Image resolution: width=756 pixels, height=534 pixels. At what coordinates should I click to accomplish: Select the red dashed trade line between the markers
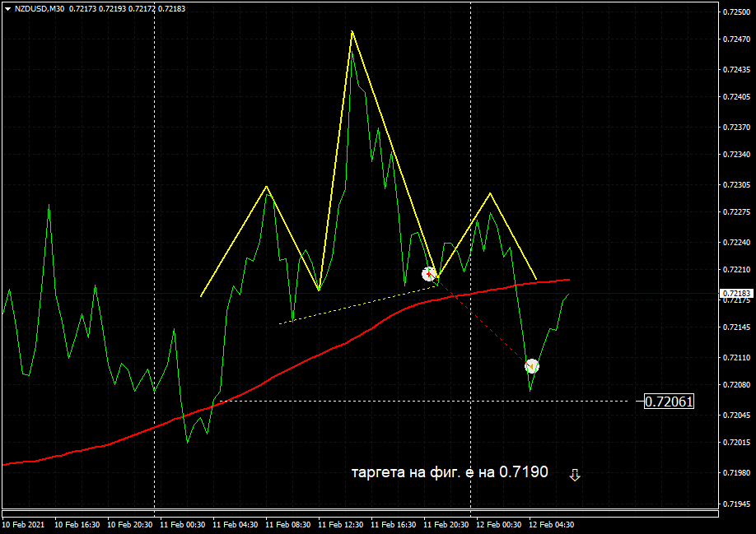[x=480, y=320]
